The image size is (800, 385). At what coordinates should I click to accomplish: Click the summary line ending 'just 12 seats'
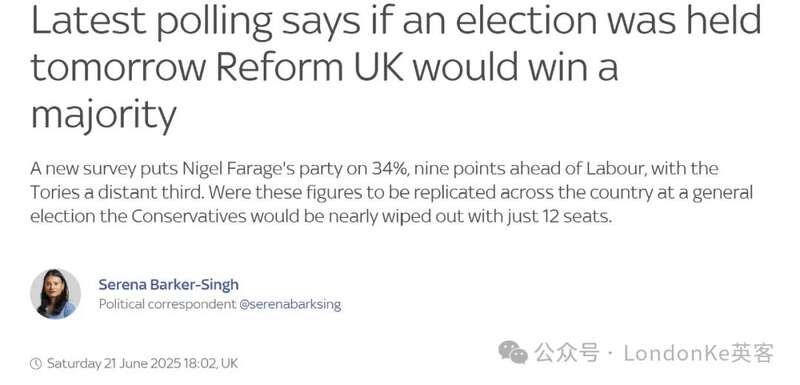320,217
